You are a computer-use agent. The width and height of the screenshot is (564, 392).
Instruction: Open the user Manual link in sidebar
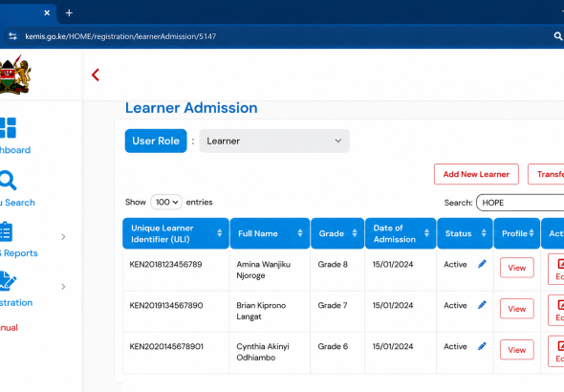click(x=9, y=328)
